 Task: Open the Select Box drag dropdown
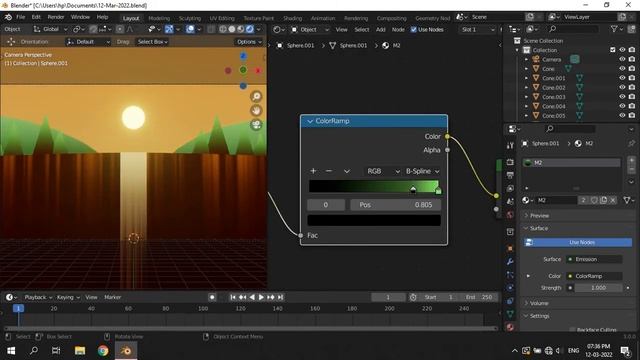152,42
